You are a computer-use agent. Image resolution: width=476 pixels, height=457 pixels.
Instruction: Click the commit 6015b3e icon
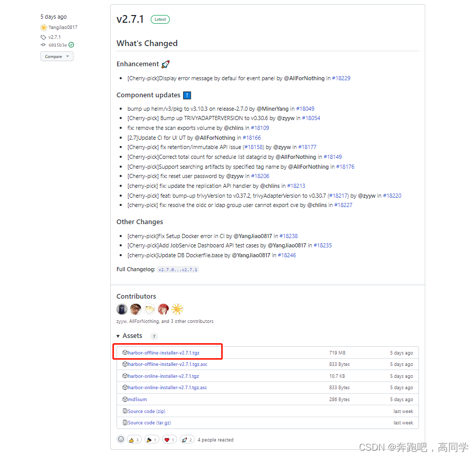[x=44, y=45]
